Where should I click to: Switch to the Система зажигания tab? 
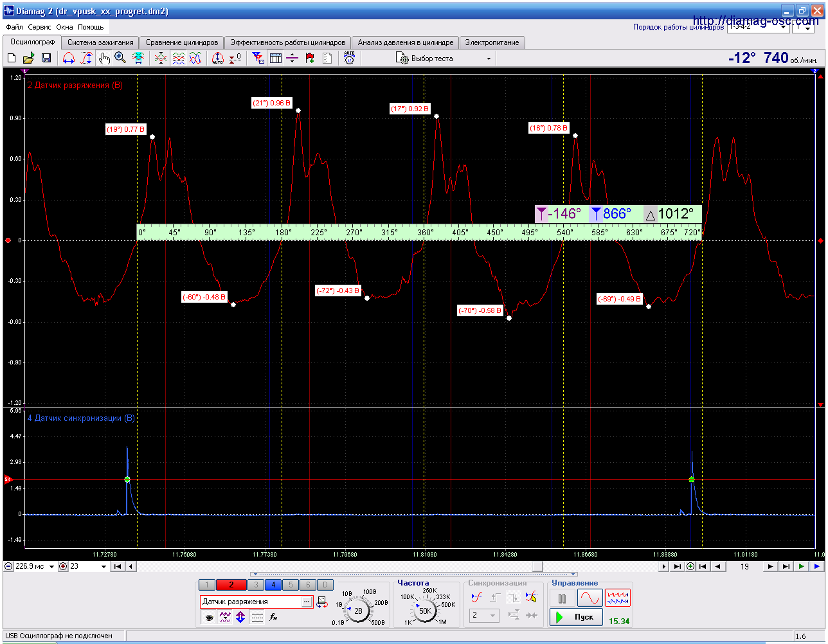pyautogui.click(x=100, y=42)
